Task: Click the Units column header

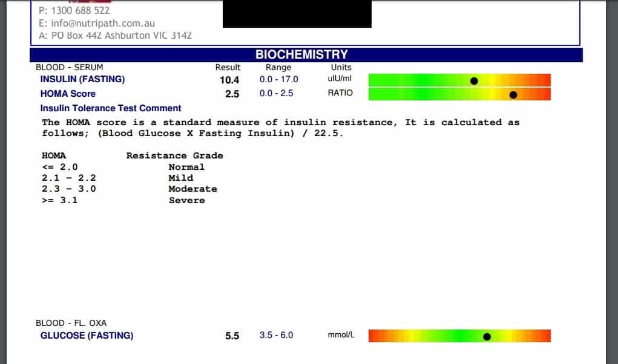Action: click(x=341, y=67)
